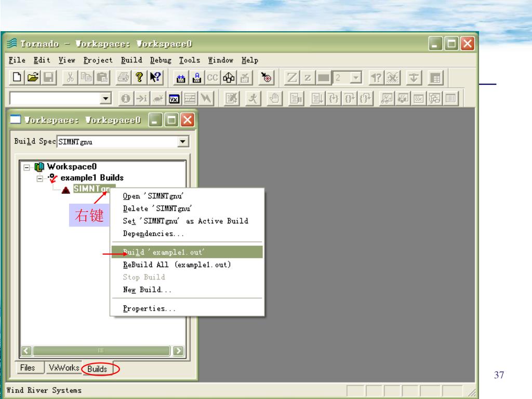Image resolution: width=532 pixels, height=399 pixels.
Task: Open the toolbar target server combo box arrow
Action: pyautogui.click(x=106, y=98)
